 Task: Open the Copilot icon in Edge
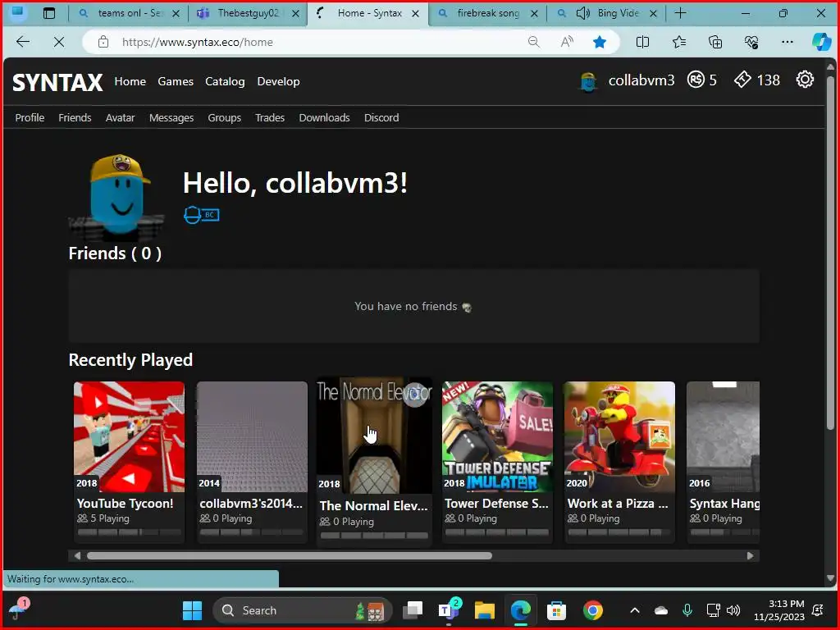pyautogui.click(x=821, y=42)
